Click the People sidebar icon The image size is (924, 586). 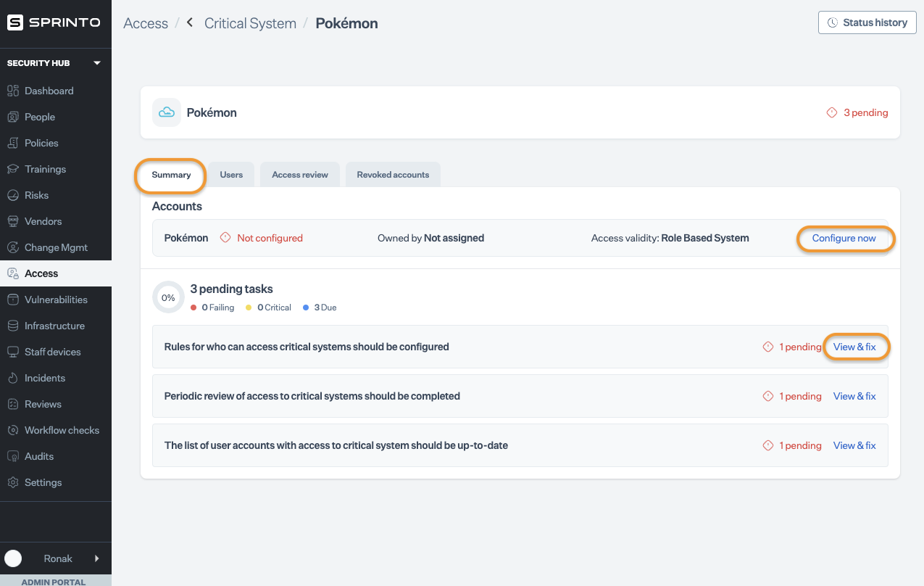(x=12, y=117)
